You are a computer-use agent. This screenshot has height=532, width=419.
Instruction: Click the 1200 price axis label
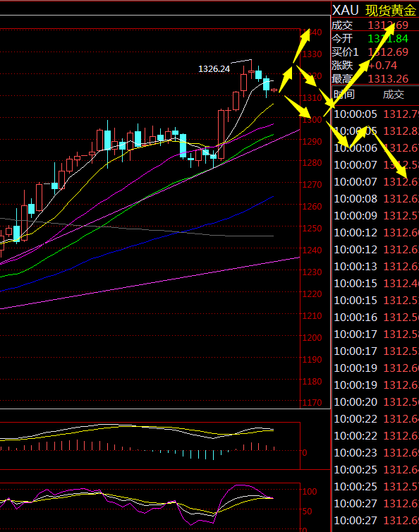(x=312, y=337)
